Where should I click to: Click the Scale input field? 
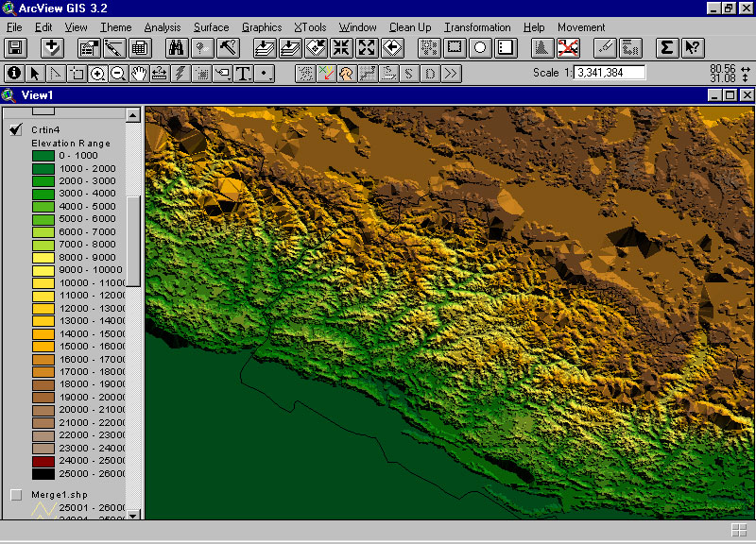coord(609,73)
